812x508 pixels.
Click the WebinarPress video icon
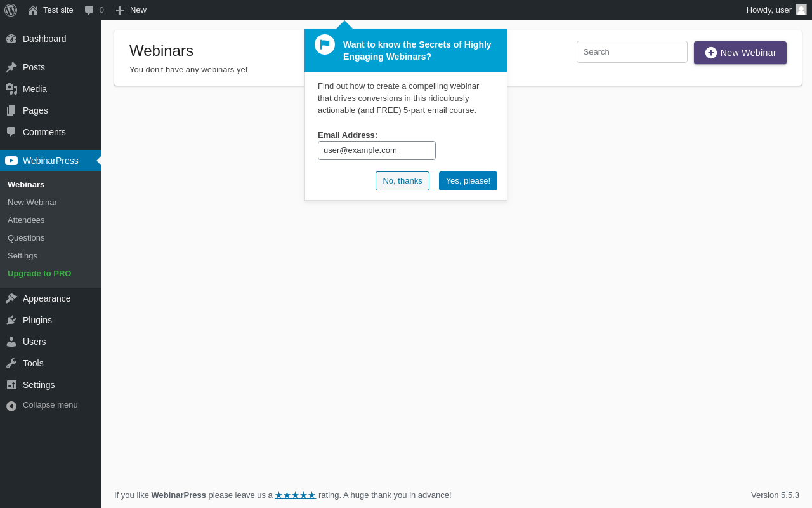click(x=11, y=161)
